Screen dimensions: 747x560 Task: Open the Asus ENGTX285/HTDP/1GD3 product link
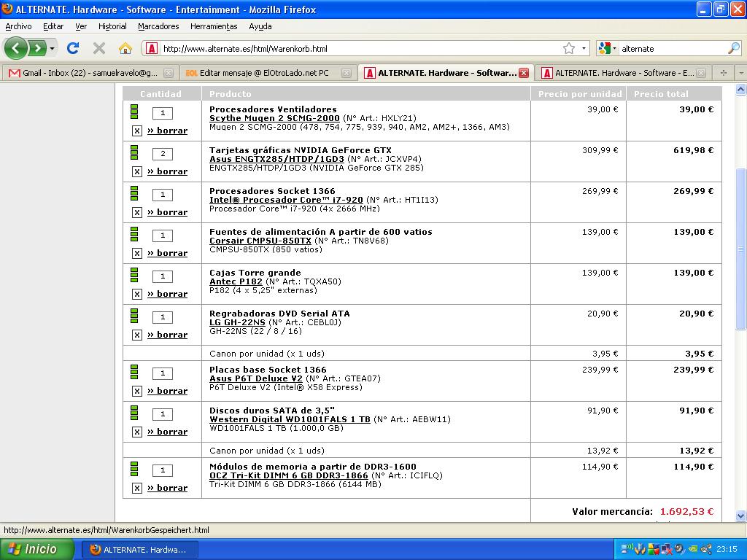pyautogui.click(x=276, y=159)
